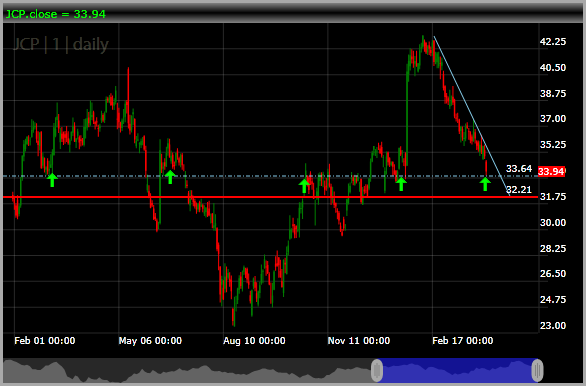Viewport: 586px width, 386px height.
Task: Click the 38.75 price axis label
Action: click(x=553, y=93)
